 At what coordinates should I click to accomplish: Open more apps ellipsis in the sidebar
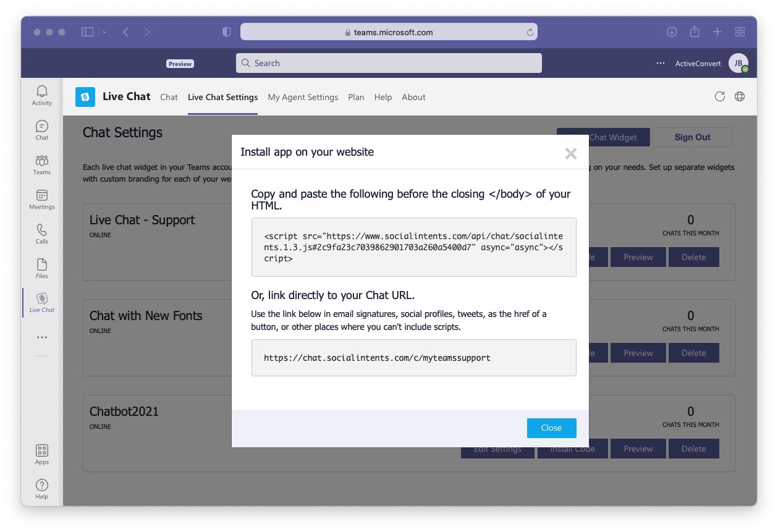[x=42, y=337]
